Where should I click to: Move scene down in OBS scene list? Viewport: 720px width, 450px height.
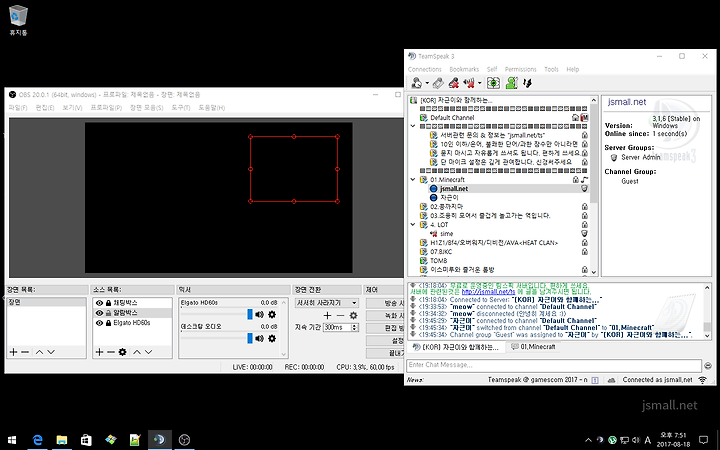(x=51, y=352)
